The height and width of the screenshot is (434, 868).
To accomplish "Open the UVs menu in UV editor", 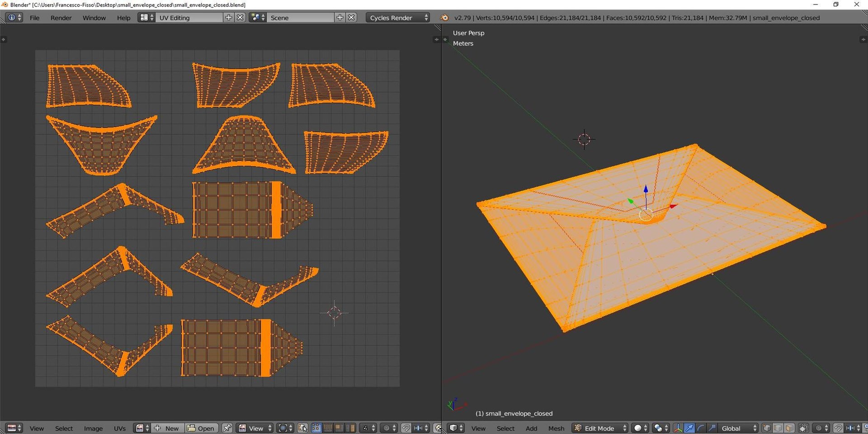I will 120,428.
